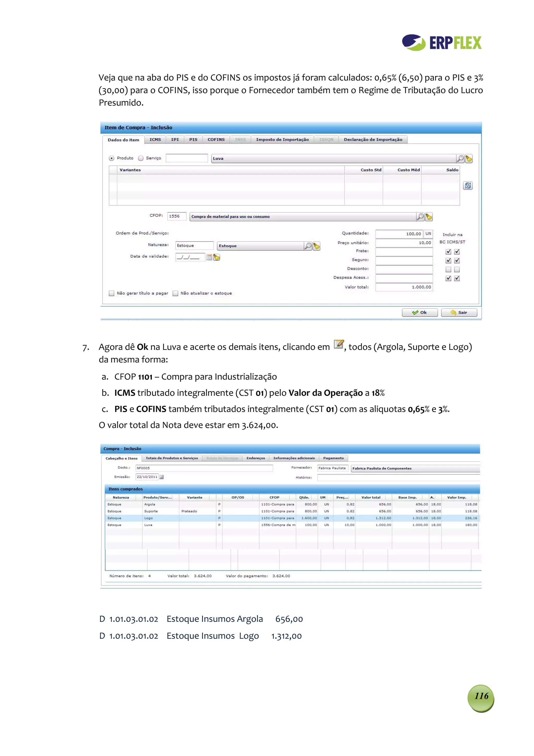This screenshot has height=756, width=534.
Task: Click the Ok button
Action: coord(420,312)
